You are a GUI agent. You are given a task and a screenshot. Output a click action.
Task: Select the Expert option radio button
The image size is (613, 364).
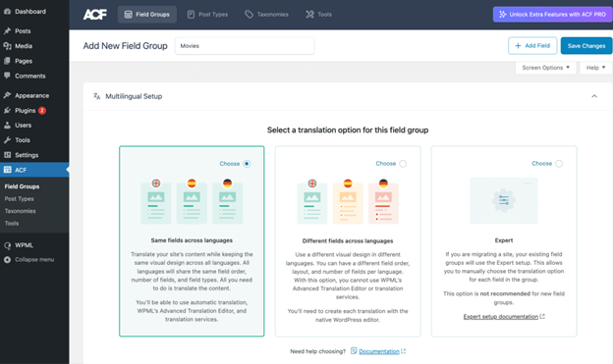(559, 164)
